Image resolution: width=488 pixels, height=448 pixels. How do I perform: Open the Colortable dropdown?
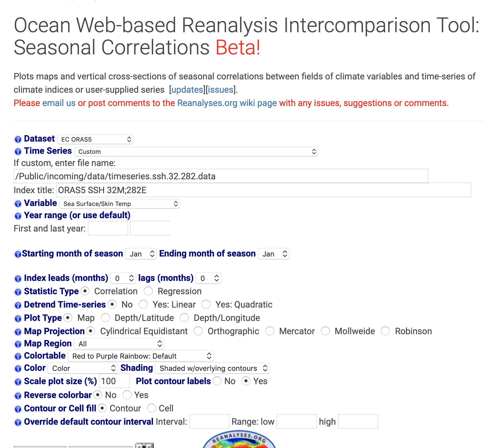tap(141, 356)
